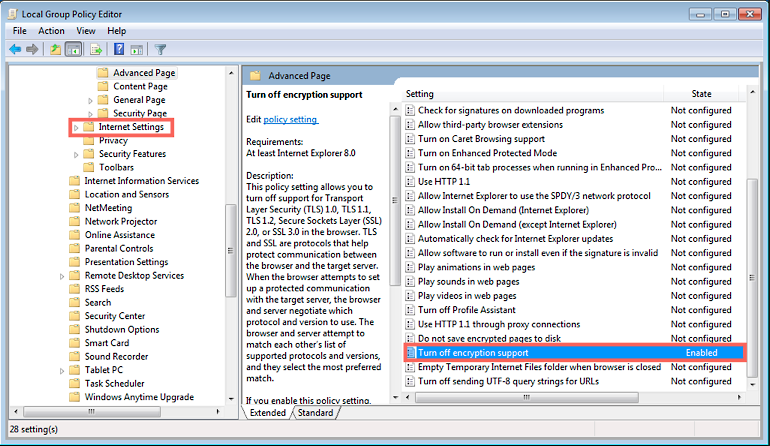
Task: Expand the Remote Desktop Services node
Action: (63, 276)
